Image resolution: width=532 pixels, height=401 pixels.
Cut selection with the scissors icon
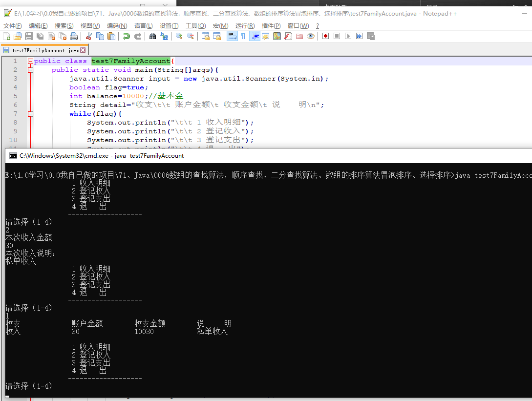[89, 36]
